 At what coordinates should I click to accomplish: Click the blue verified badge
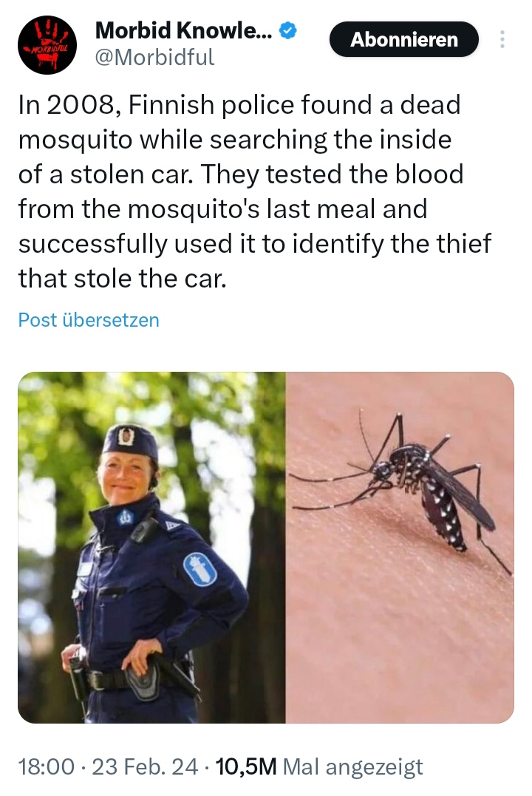288,31
